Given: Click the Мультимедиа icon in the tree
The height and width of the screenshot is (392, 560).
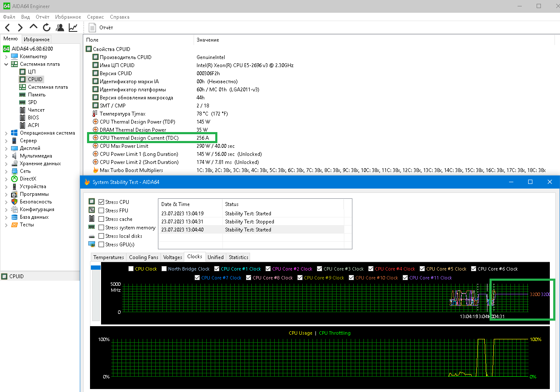Looking at the screenshot, I should 14,156.
